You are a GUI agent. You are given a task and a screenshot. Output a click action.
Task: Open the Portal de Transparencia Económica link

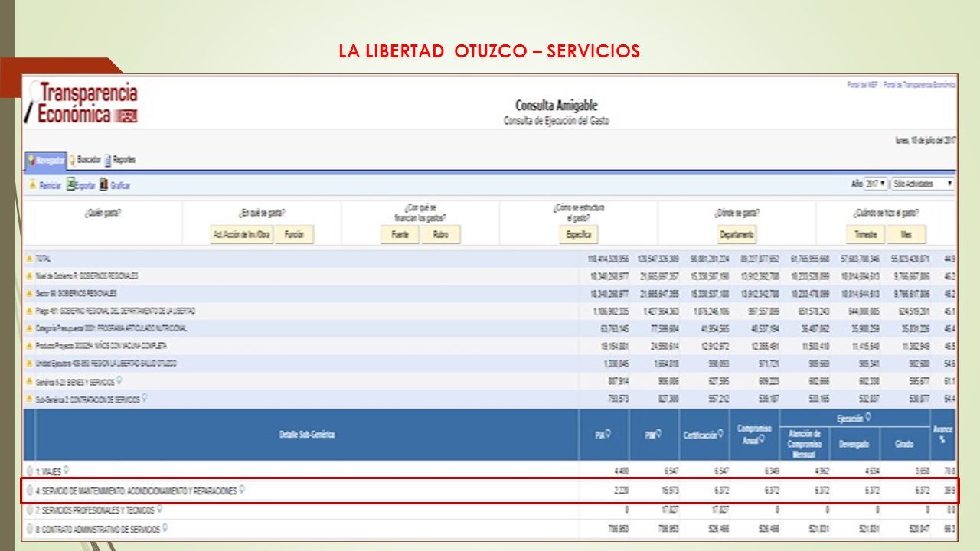point(920,85)
